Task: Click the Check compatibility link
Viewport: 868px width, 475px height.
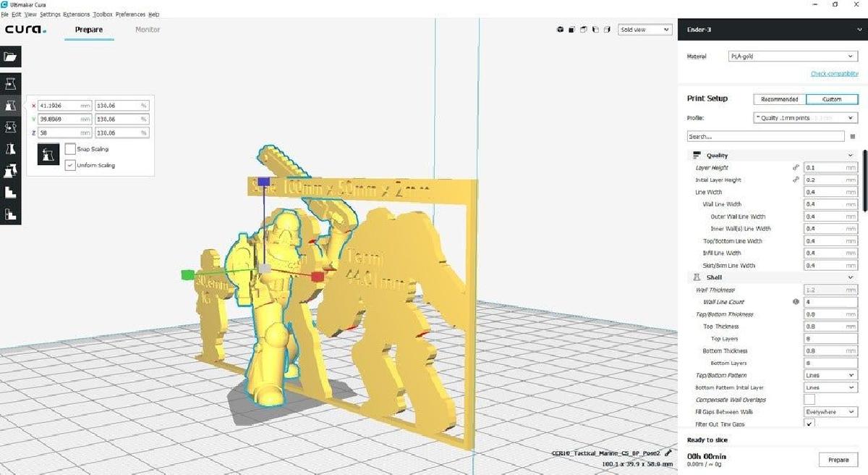Action: pos(834,74)
